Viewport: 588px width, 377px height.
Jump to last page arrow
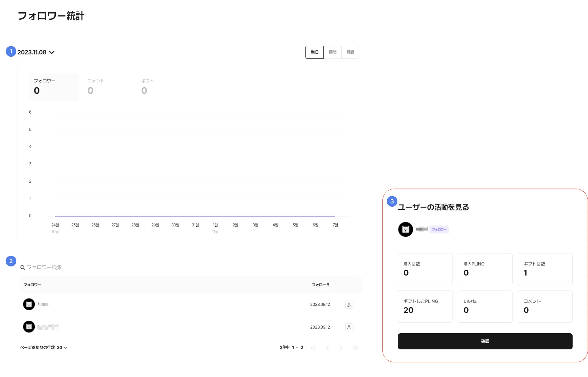[x=355, y=348]
